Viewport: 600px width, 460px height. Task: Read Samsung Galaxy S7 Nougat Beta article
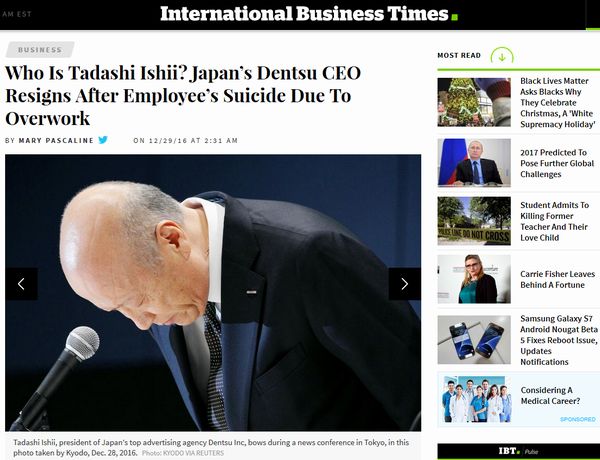coord(558,340)
